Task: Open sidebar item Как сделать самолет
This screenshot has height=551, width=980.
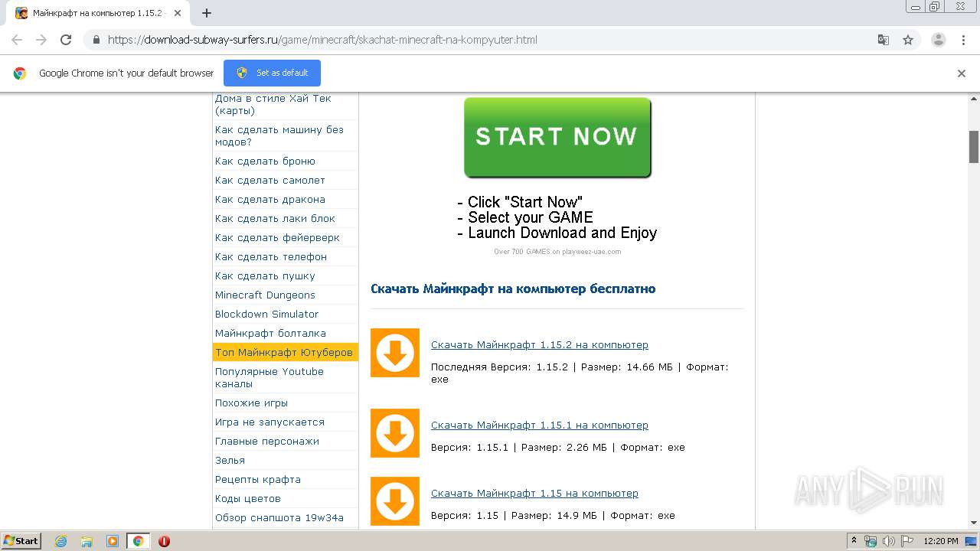Action: click(x=270, y=181)
